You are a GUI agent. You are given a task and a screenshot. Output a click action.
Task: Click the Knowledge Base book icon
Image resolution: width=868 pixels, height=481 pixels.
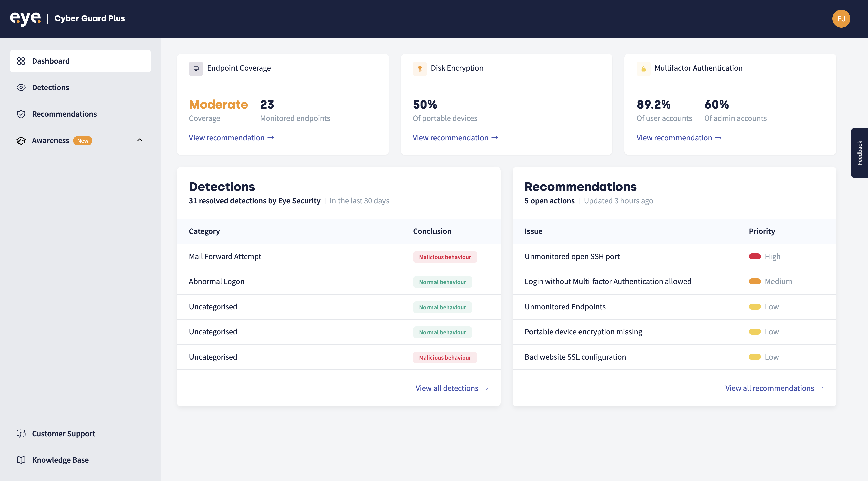(x=21, y=460)
